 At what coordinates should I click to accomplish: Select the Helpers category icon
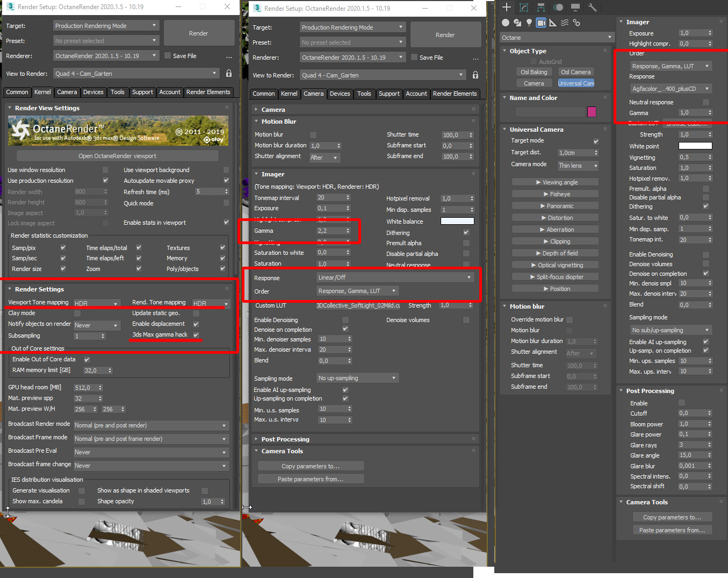(553, 23)
